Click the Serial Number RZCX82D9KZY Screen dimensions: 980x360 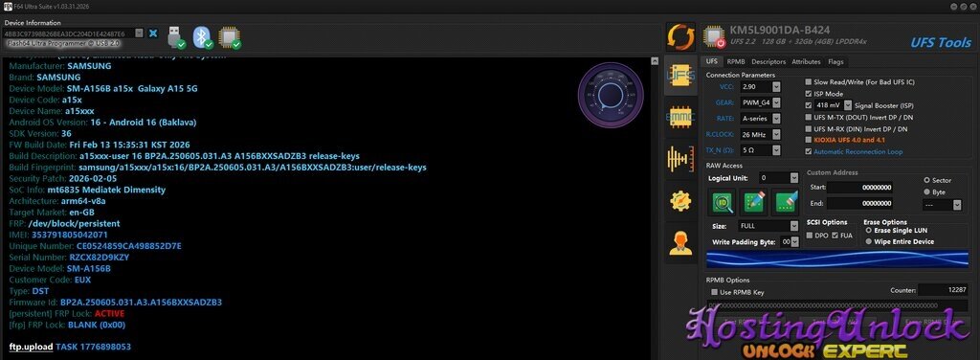click(99, 257)
